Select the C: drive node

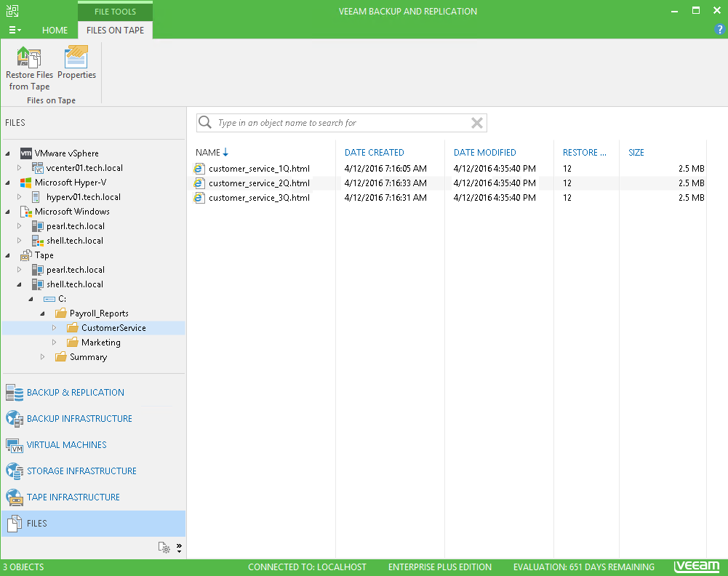tap(63, 299)
